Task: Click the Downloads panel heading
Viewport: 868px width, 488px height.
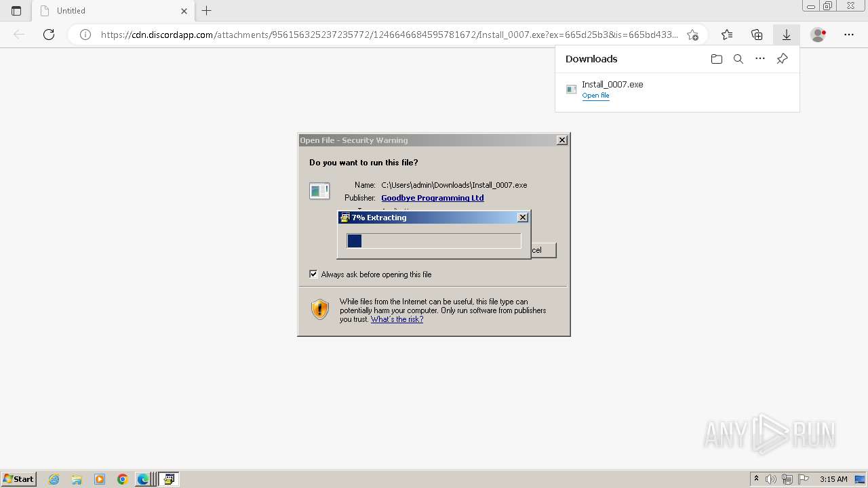Action: [x=591, y=59]
